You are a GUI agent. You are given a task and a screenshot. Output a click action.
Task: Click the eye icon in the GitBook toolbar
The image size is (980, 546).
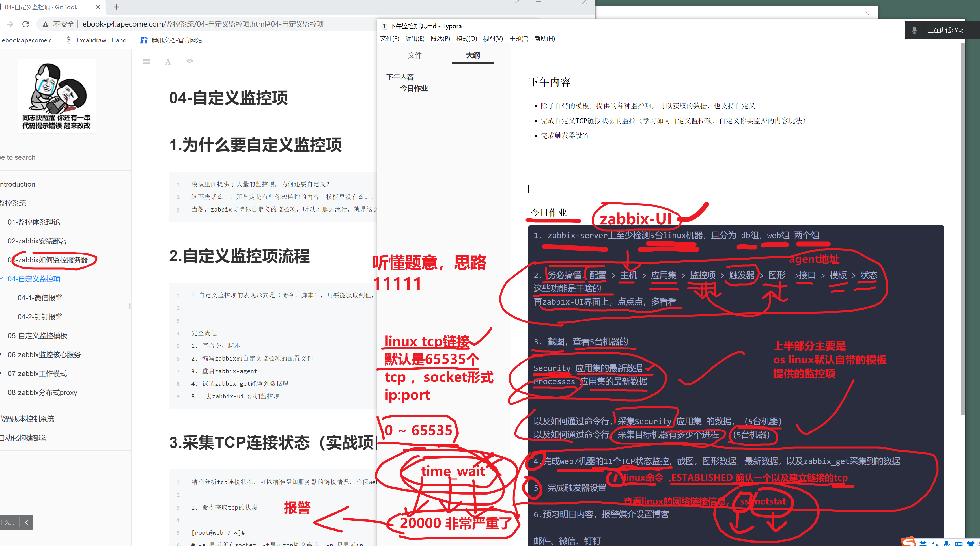[x=190, y=61]
